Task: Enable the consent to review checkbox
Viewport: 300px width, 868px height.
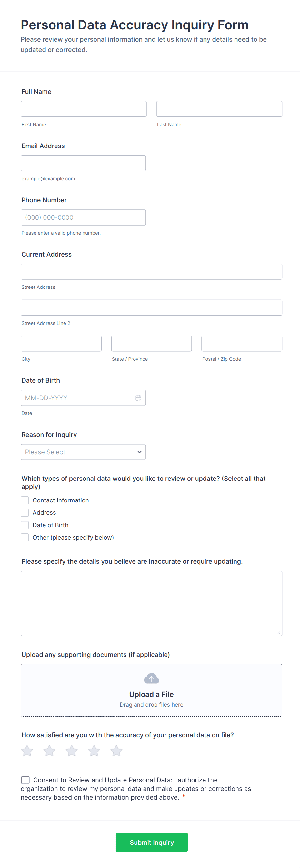Action: point(25,780)
